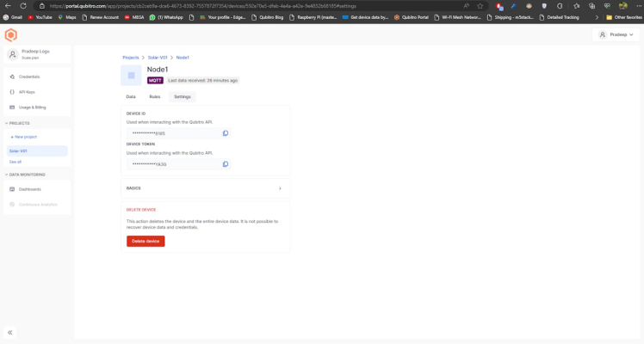Open Detailed Tracking bookmark
This screenshot has width=644, height=344.
tap(559, 18)
